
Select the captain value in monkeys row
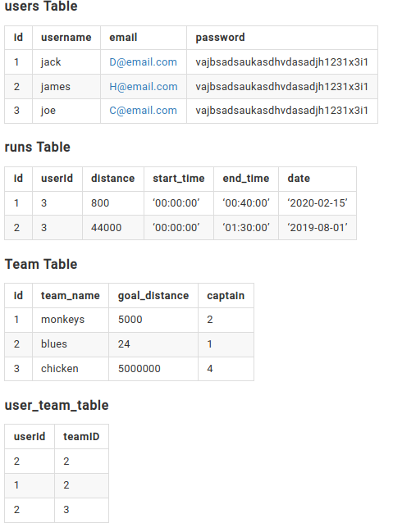point(226,320)
